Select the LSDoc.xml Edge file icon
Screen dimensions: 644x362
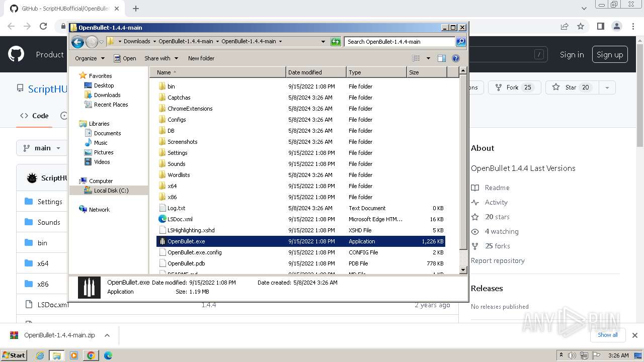pos(162,219)
